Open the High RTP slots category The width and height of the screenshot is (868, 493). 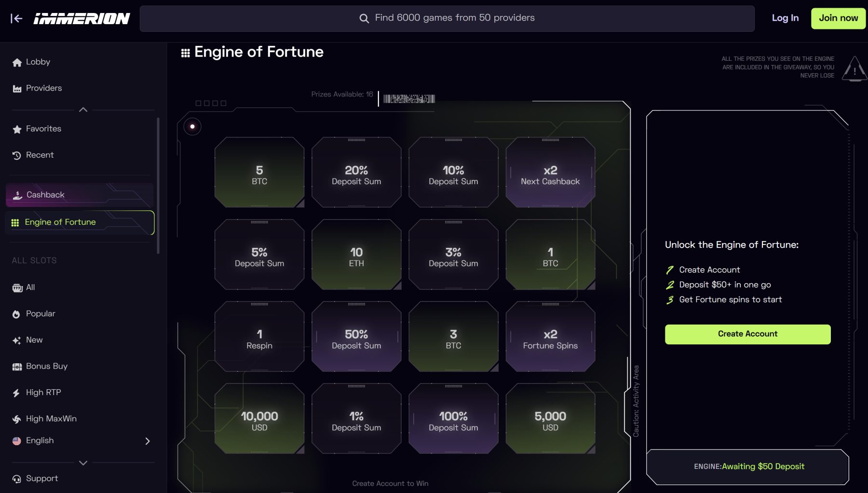(43, 393)
